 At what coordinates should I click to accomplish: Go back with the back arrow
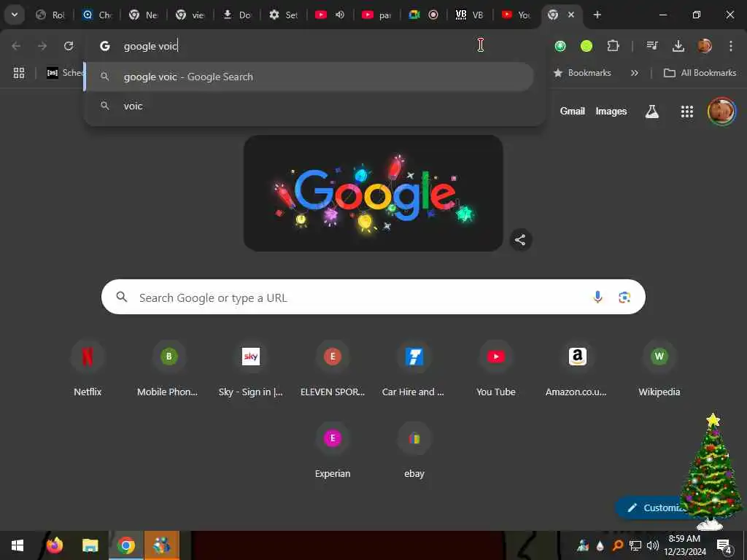(16, 46)
